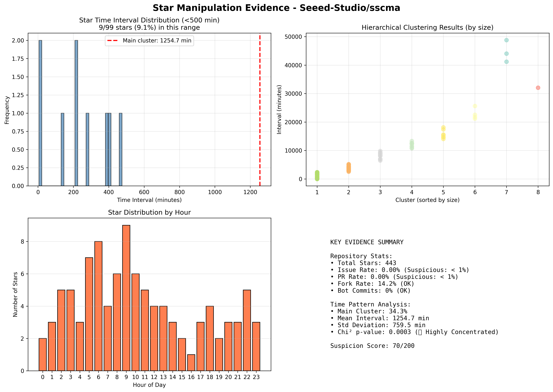The image size is (553, 392).
Task: Click the hour 5 bar in hourly chart
Action: pos(89,314)
